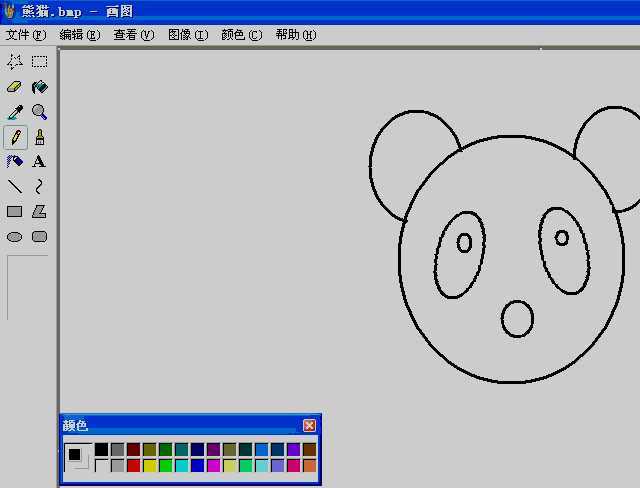Select the magnifier zoom tool
640x488 pixels.
40,112
